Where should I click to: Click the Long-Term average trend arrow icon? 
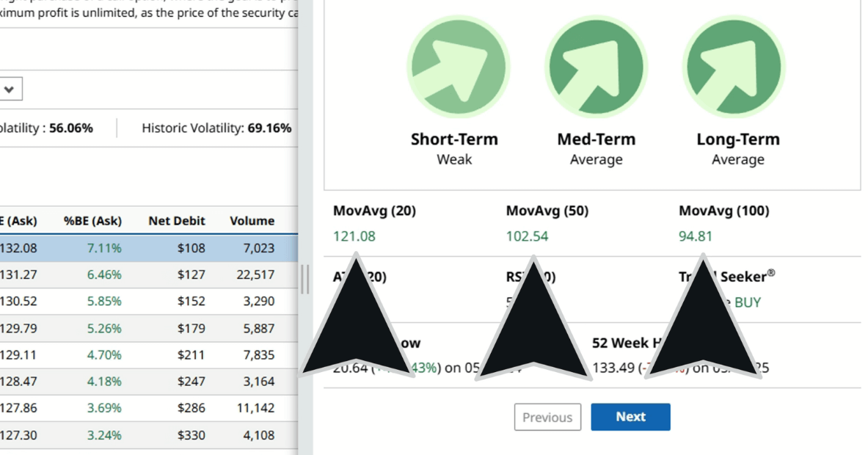coord(733,65)
